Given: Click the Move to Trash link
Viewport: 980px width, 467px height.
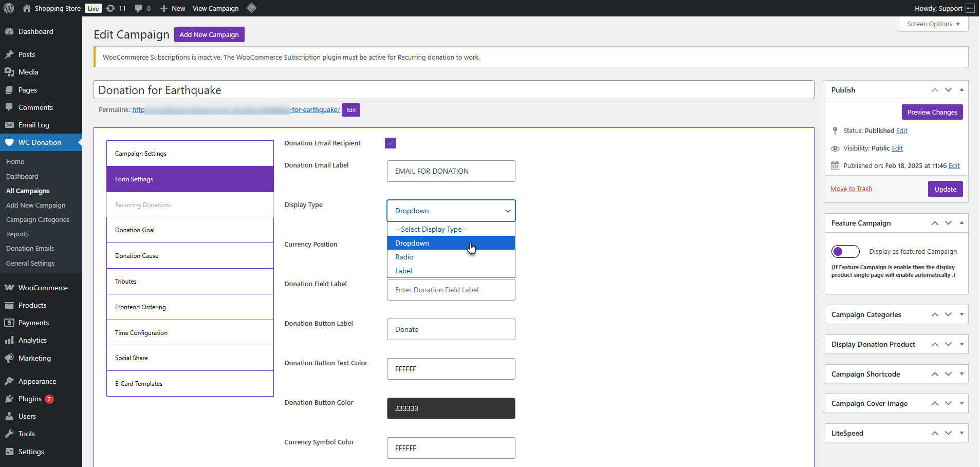Looking at the screenshot, I should tap(850, 189).
